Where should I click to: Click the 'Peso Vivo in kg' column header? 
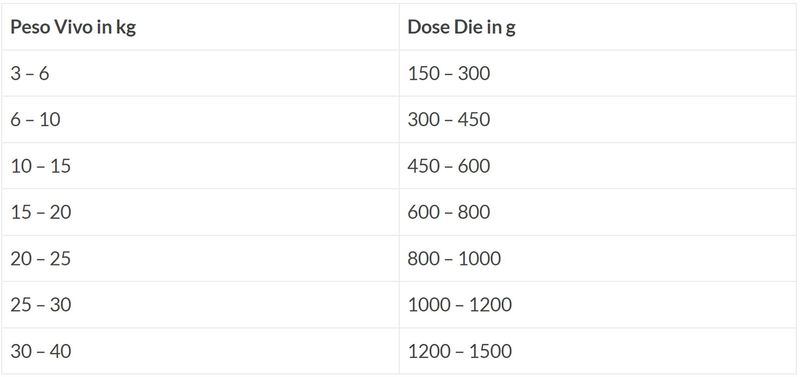[x=200, y=27]
